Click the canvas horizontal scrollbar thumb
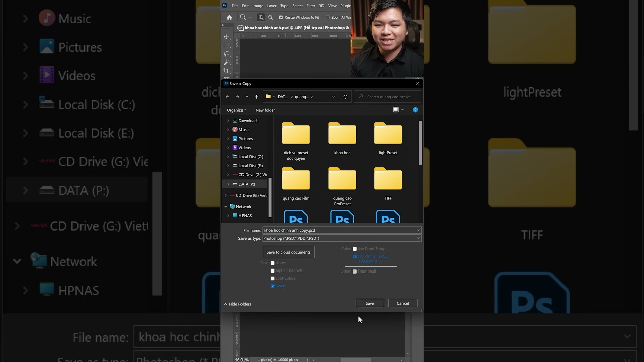Viewport: 644px width, 362px height. [356, 360]
